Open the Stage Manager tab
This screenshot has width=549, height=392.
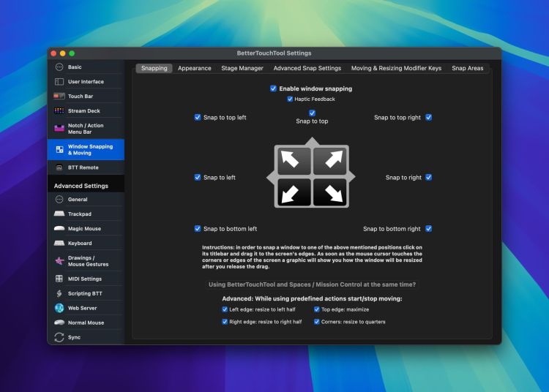click(x=242, y=68)
